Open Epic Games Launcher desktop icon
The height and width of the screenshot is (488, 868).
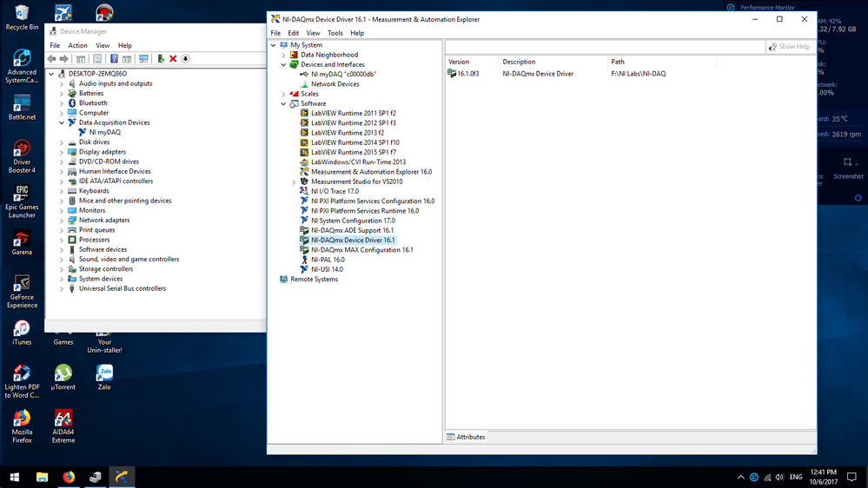point(22,201)
